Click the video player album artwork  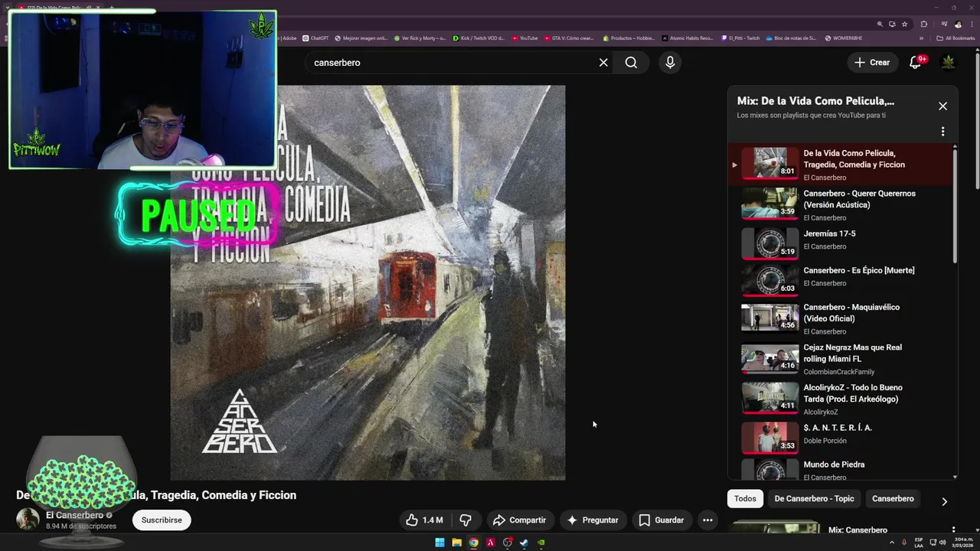coord(367,283)
